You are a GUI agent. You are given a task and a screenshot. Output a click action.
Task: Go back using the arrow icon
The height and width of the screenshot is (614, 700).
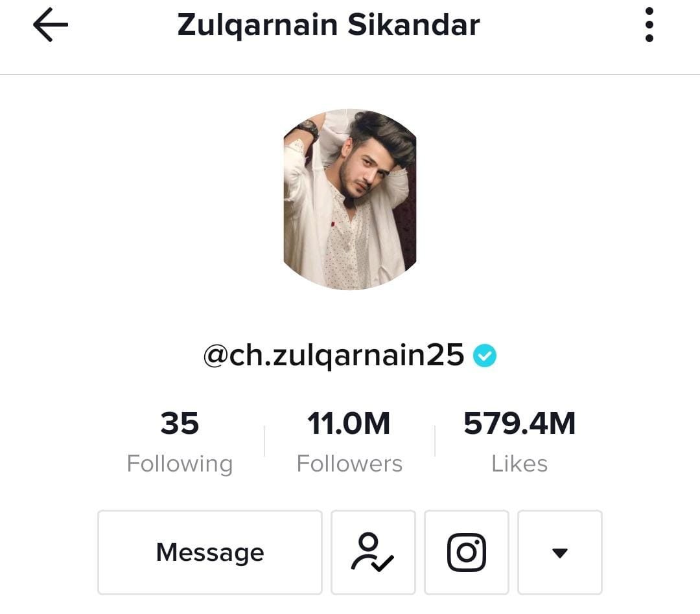tap(51, 25)
